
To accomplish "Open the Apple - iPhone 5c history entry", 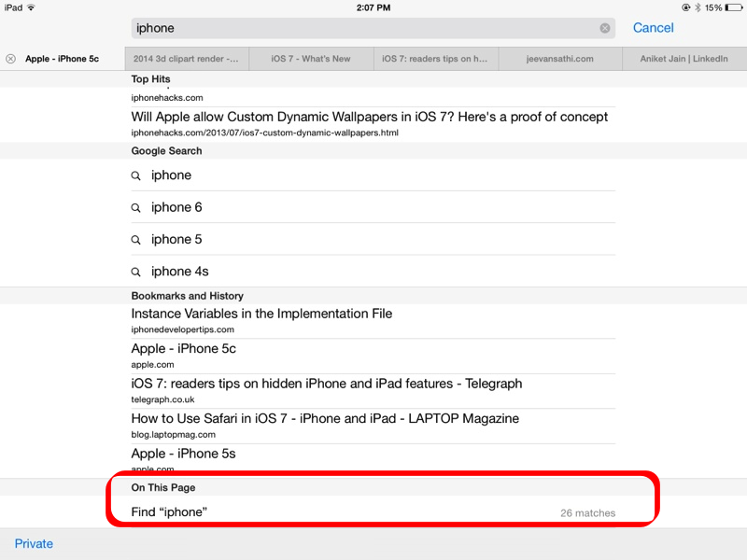I will click(x=373, y=357).
